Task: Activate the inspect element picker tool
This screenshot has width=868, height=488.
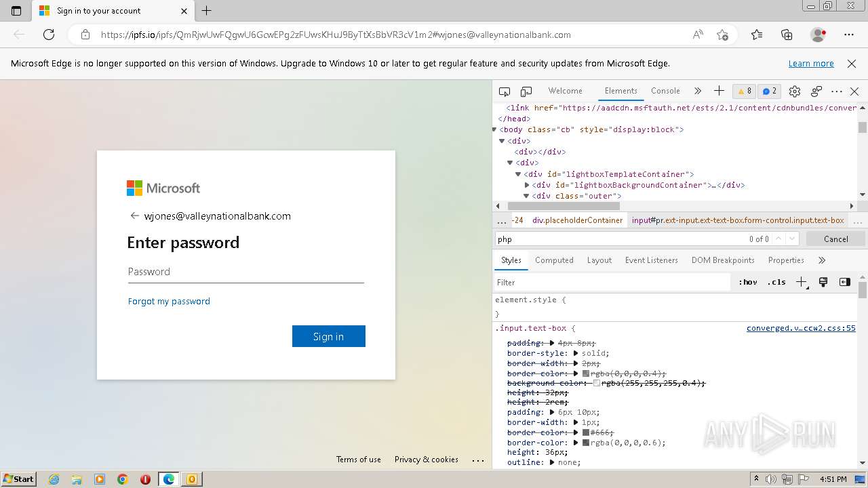Action: [x=505, y=91]
